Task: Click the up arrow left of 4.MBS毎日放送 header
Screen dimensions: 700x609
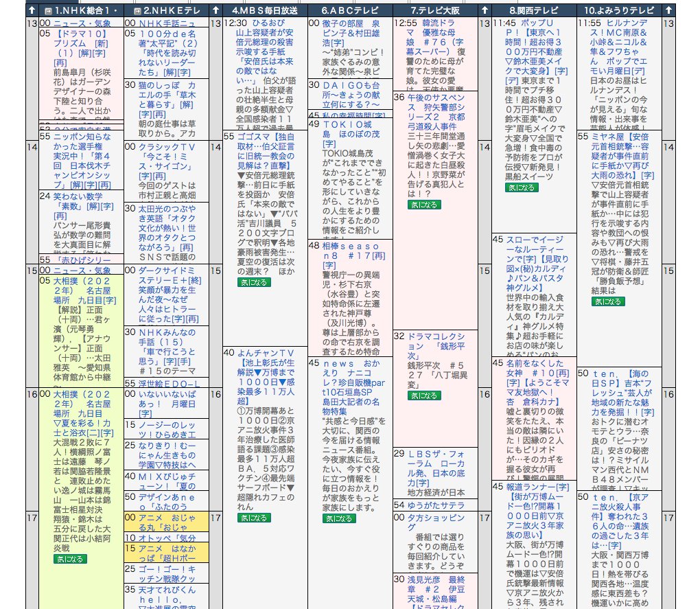Action: 215,10
